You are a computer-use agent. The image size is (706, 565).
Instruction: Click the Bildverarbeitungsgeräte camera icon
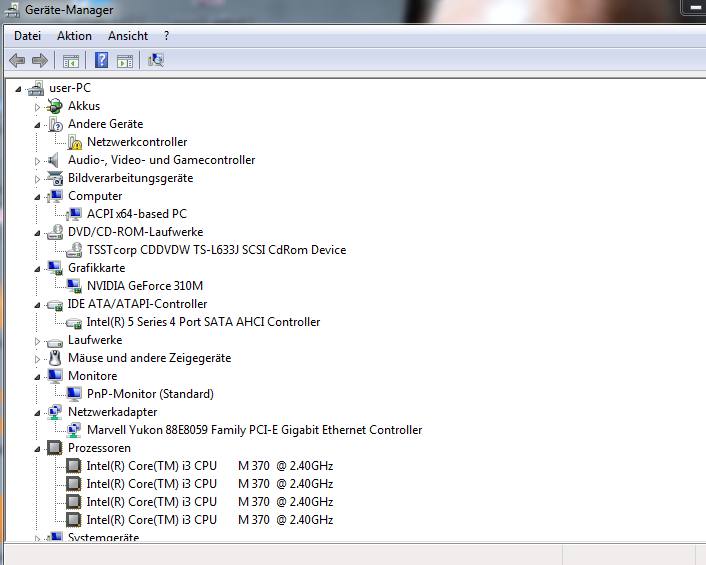(x=55, y=178)
